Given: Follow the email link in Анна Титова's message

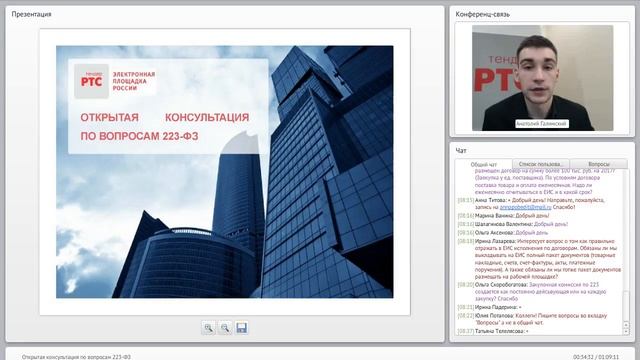Looking at the screenshot, I should coord(525,207).
